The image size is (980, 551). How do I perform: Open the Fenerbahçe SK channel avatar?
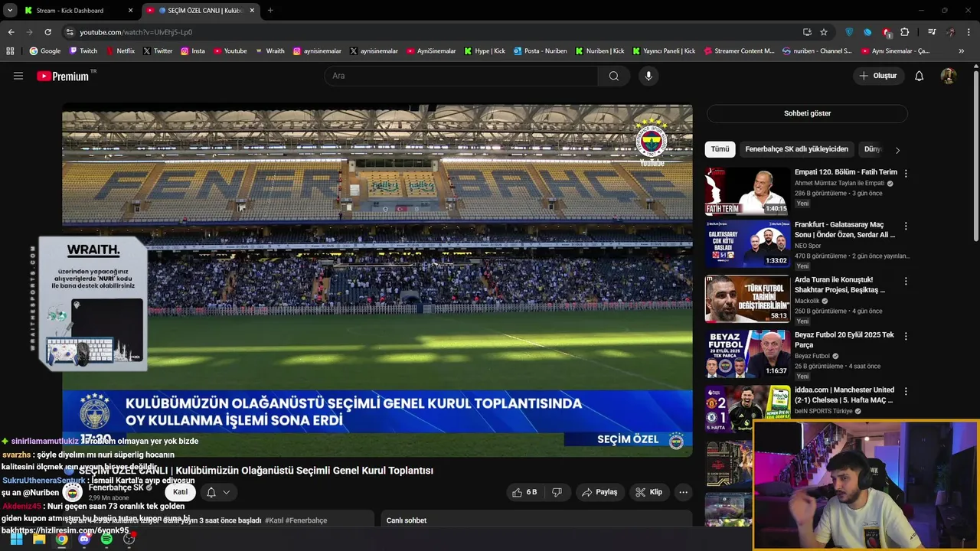pyautogui.click(x=72, y=492)
